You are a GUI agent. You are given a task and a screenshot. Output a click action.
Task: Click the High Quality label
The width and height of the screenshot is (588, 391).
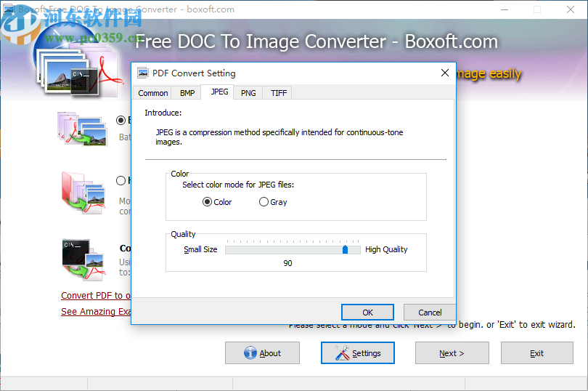pyautogui.click(x=386, y=249)
